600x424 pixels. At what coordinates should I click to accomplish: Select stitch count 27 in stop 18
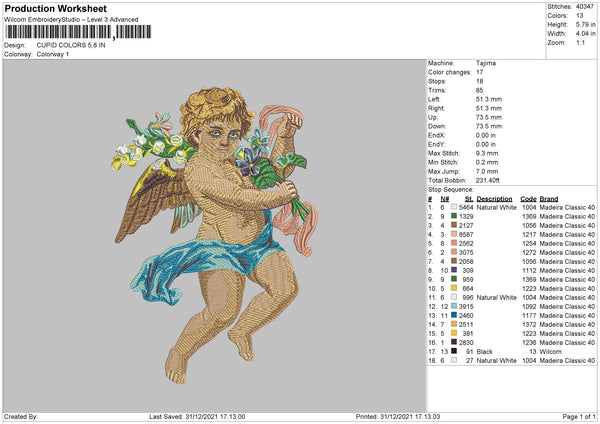coord(470,360)
